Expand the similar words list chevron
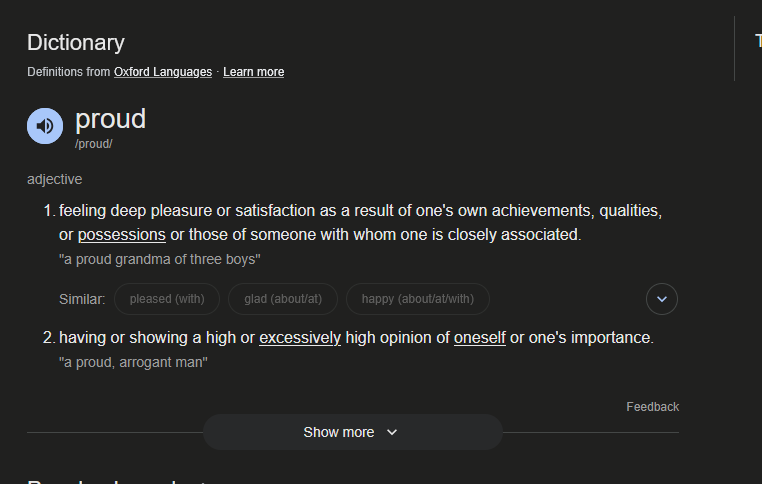The image size is (762, 484). point(661,299)
